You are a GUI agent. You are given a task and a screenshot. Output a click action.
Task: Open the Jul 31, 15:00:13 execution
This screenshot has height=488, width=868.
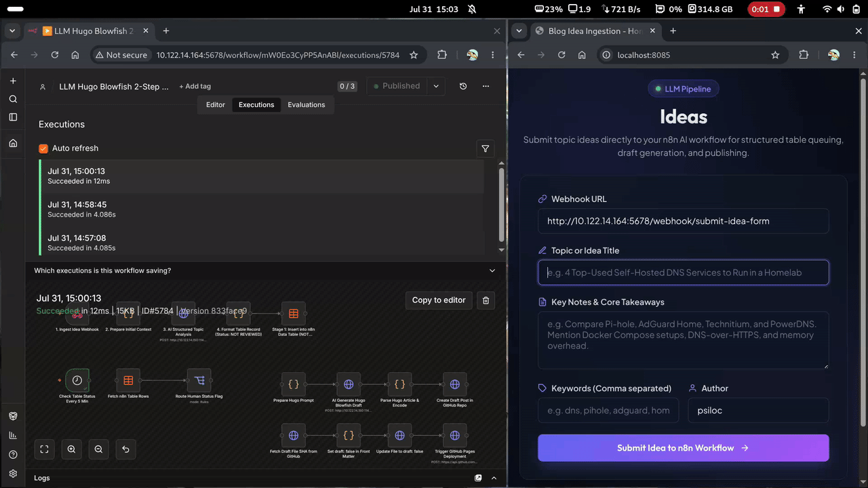tap(262, 176)
